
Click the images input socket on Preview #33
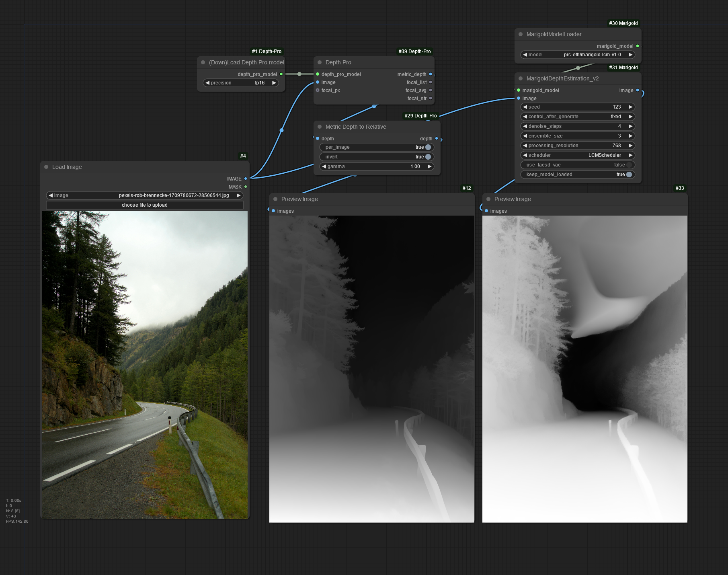pyautogui.click(x=486, y=211)
